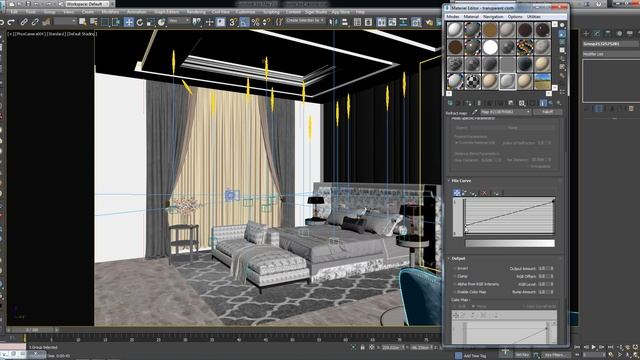The height and width of the screenshot is (360, 640).
Task: Click the Rectangular Selection Region icon
Action: coord(105,22)
